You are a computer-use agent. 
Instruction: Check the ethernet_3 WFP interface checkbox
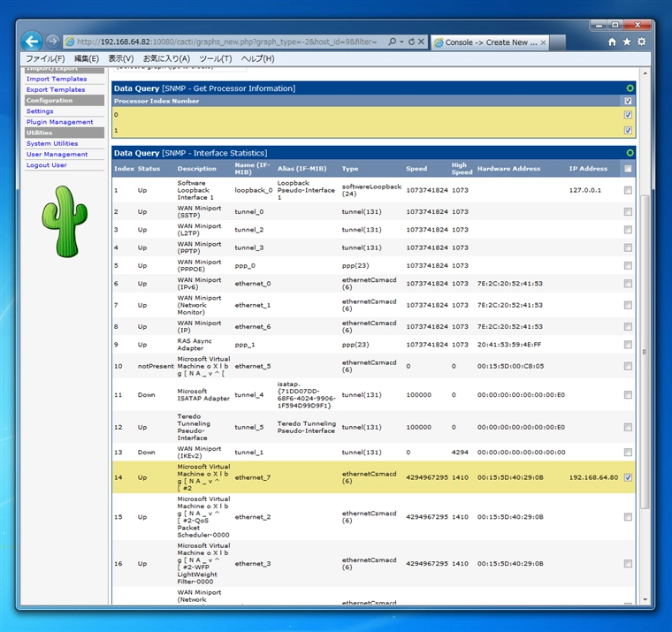point(628,563)
